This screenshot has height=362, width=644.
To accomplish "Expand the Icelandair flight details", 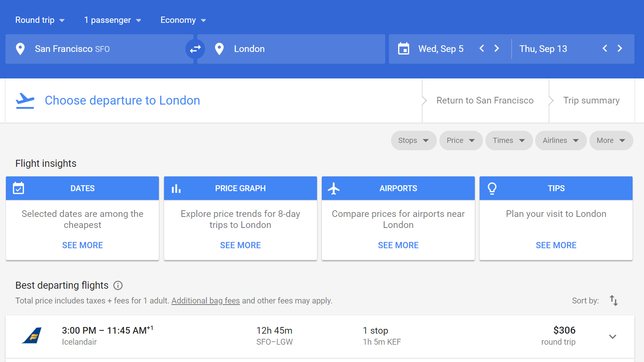I will pos(612,337).
